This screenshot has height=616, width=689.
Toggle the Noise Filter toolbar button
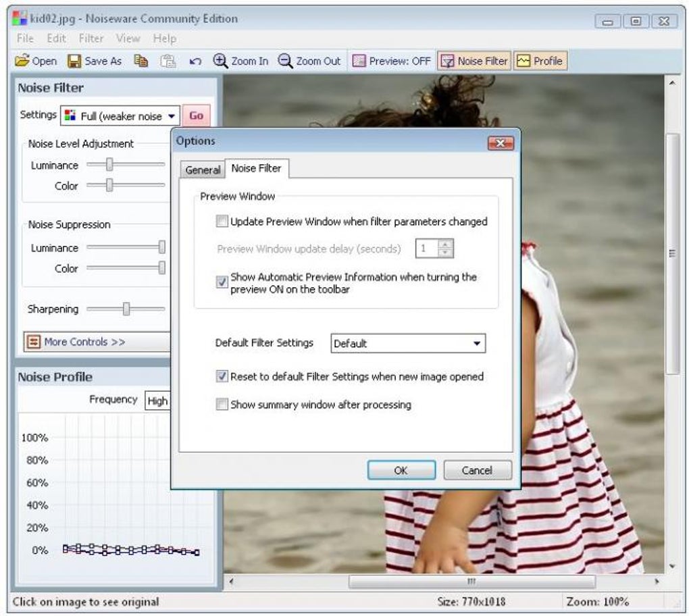click(x=474, y=61)
